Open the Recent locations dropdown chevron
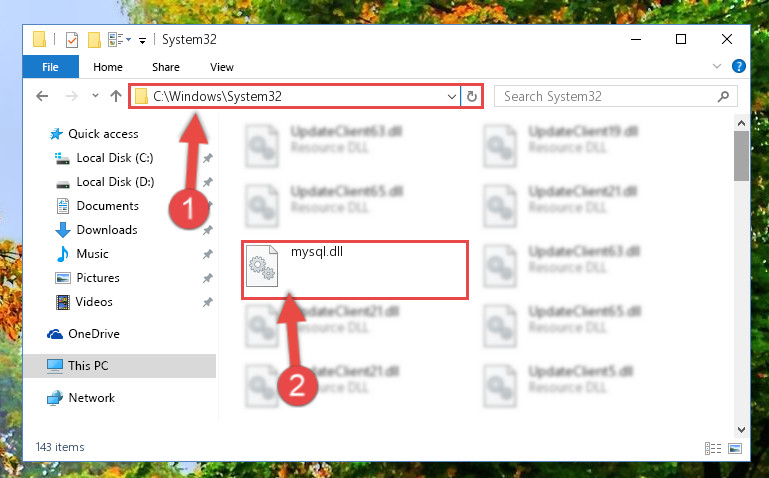This screenshot has height=478, width=769. point(95,96)
